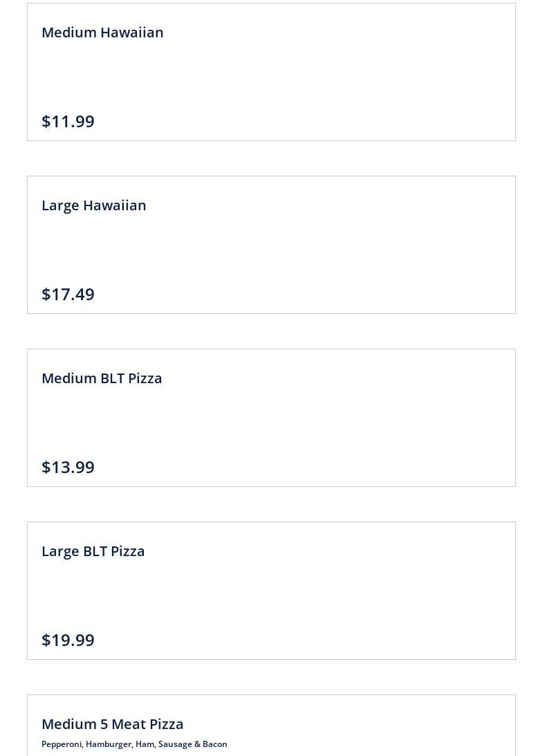Screen dimensions: 543x756
Task: Click the word Bacon in the description
Action: click(214, 744)
